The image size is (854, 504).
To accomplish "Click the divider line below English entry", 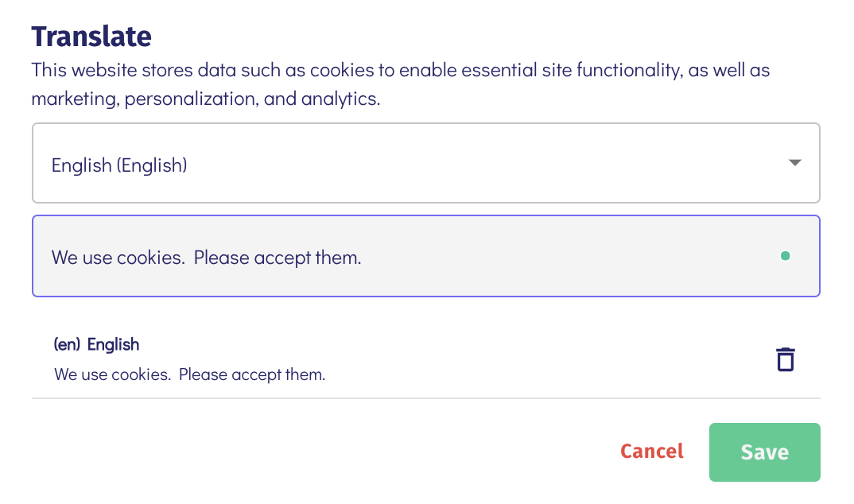I will pyautogui.click(x=425, y=397).
